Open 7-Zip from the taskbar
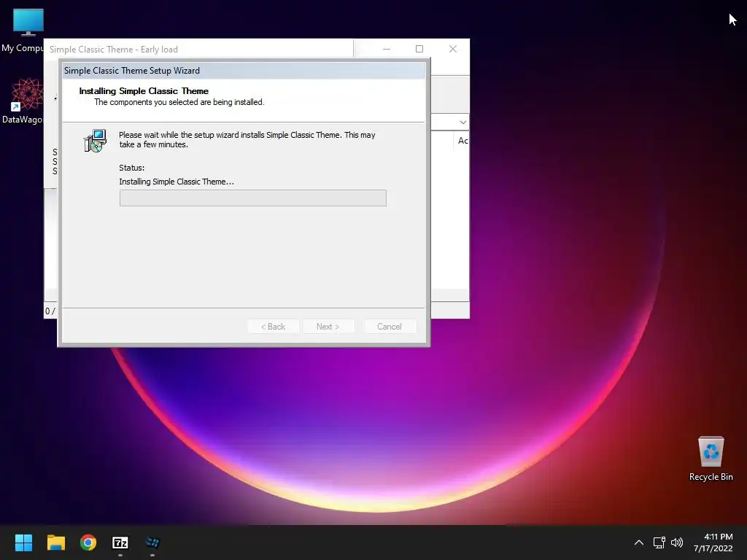Screen dimensions: 747x560 tap(120, 542)
